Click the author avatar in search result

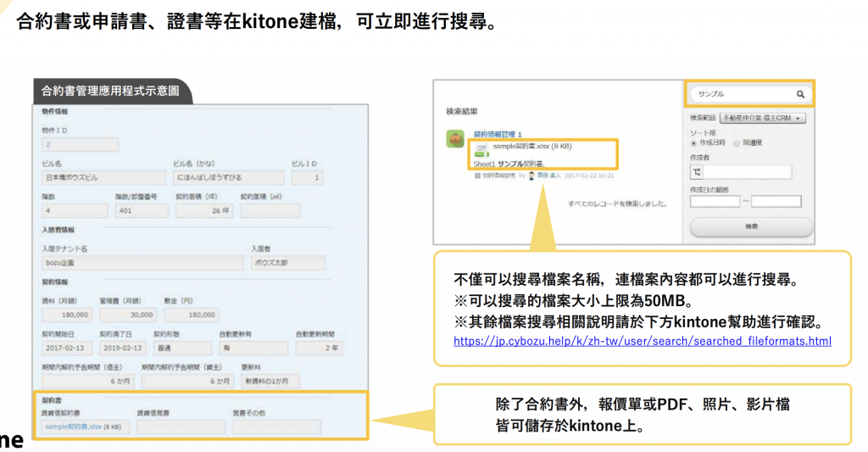pos(531,176)
